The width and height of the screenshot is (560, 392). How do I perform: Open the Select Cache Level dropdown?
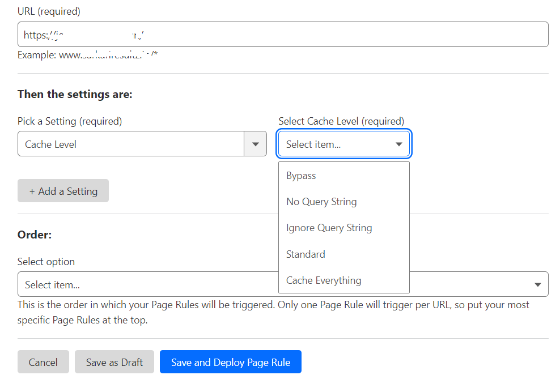(x=340, y=143)
